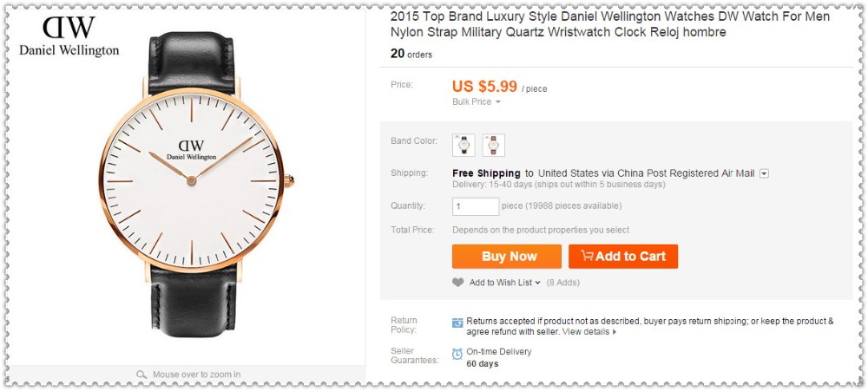Click the return policy icon

point(457,323)
